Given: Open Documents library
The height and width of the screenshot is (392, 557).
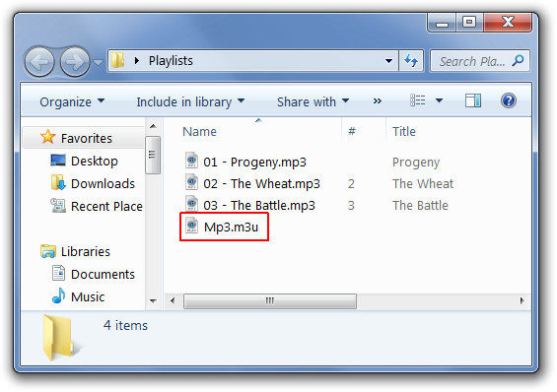Looking at the screenshot, I should coord(103,275).
